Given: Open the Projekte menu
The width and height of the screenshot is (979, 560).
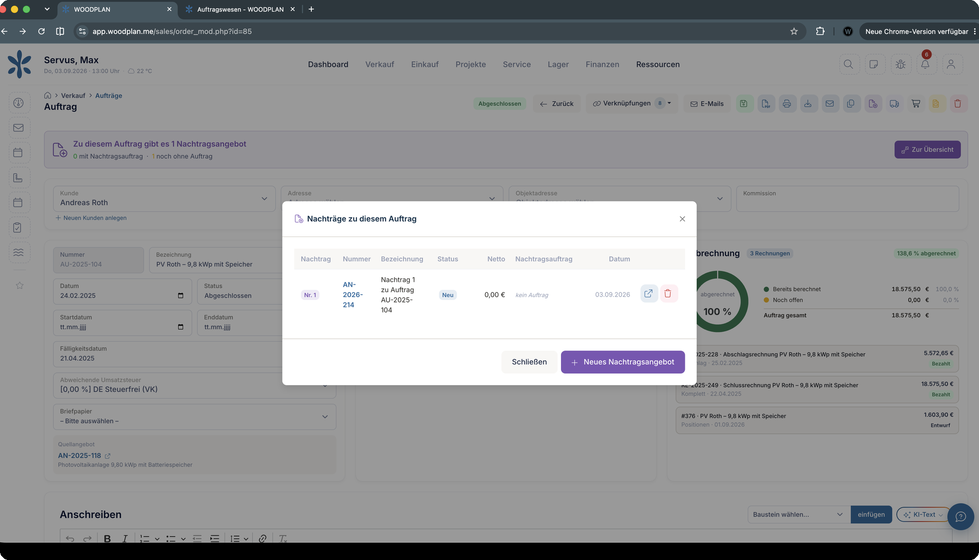Looking at the screenshot, I should pyautogui.click(x=470, y=64).
